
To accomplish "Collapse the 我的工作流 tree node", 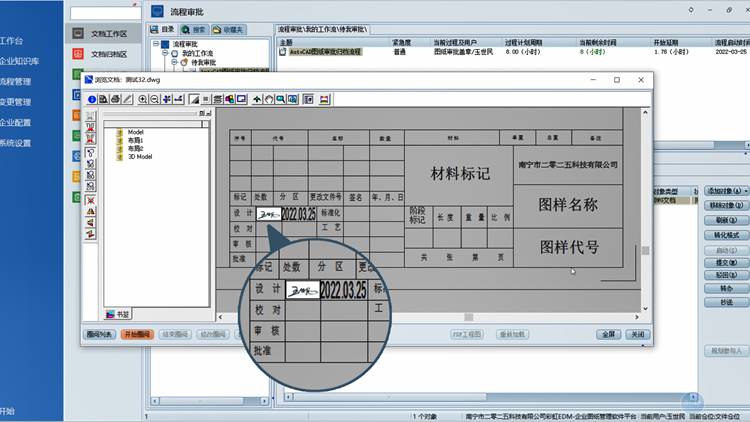I will click(166, 54).
